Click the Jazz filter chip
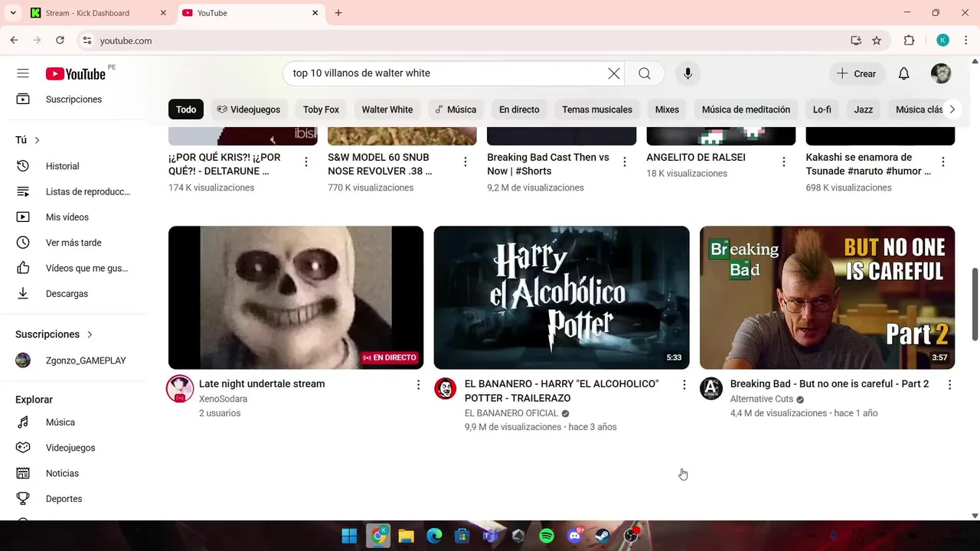The width and height of the screenshot is (980, 551). point(864,109)
